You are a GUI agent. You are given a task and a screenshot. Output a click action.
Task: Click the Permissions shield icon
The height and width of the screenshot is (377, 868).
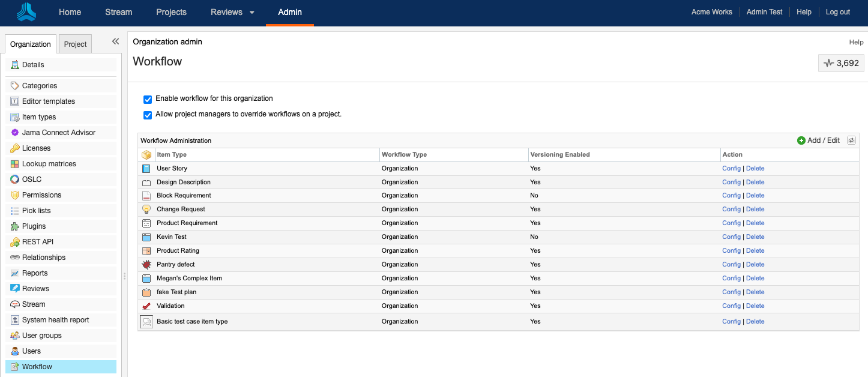click(15, 195)
